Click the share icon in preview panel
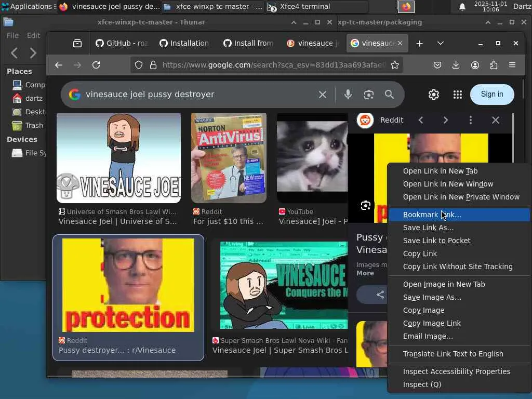 (x=380, y=295)
